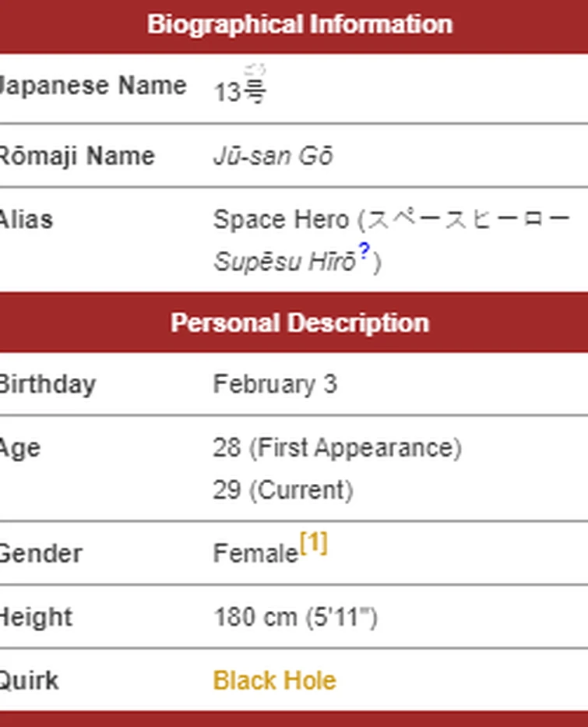Click the Birthday row label
Screen dimensions: 588x727
[48, 384]
